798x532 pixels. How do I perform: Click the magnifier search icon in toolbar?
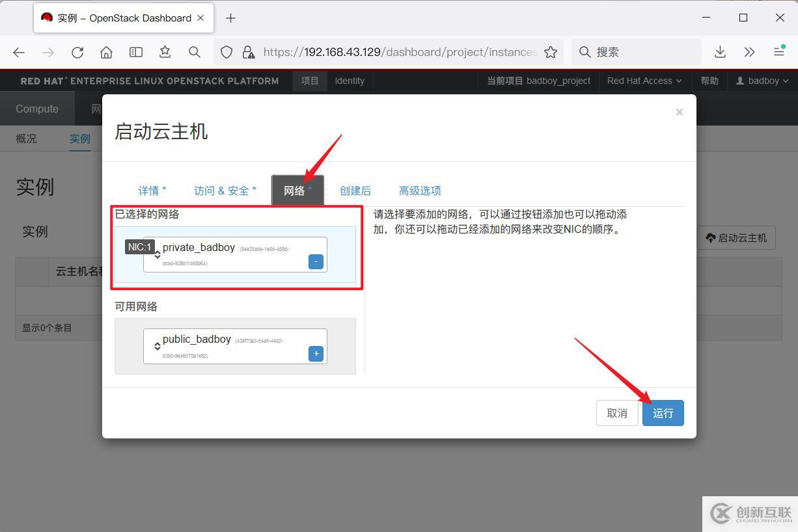tap(194, 52)
